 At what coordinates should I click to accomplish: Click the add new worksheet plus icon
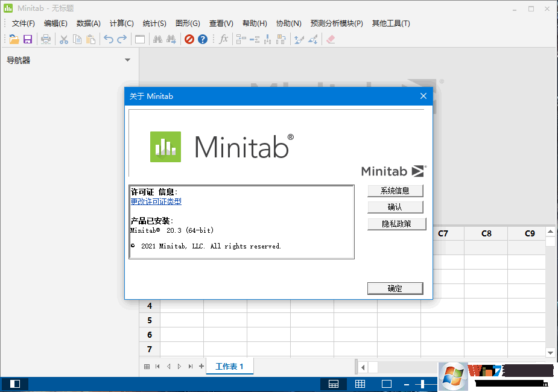(201, 366)
